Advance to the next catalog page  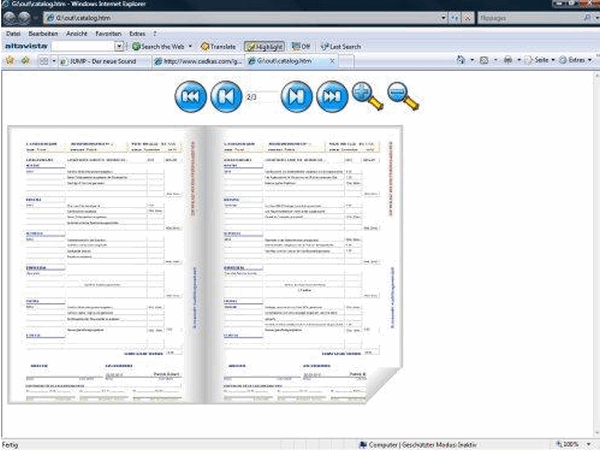[x=296, y=97]
